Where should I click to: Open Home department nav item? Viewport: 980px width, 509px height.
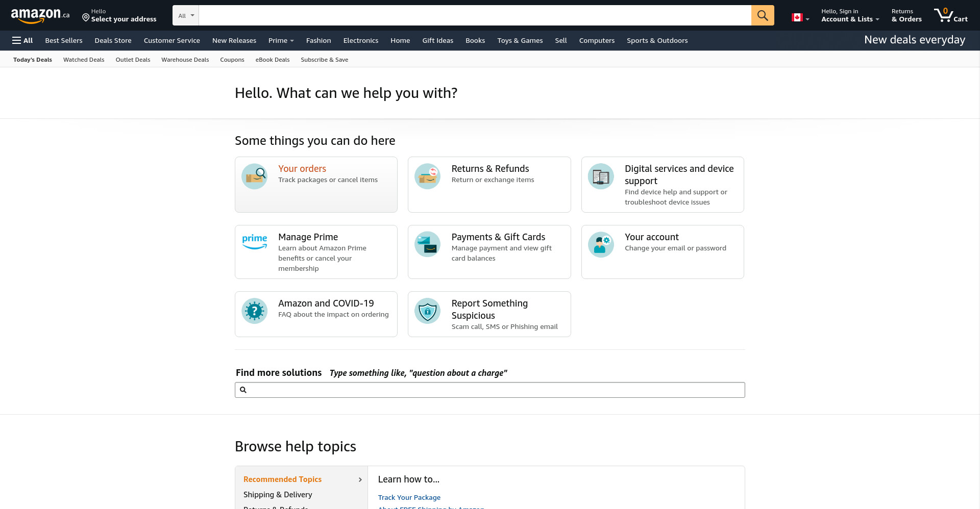coord(400,40)
